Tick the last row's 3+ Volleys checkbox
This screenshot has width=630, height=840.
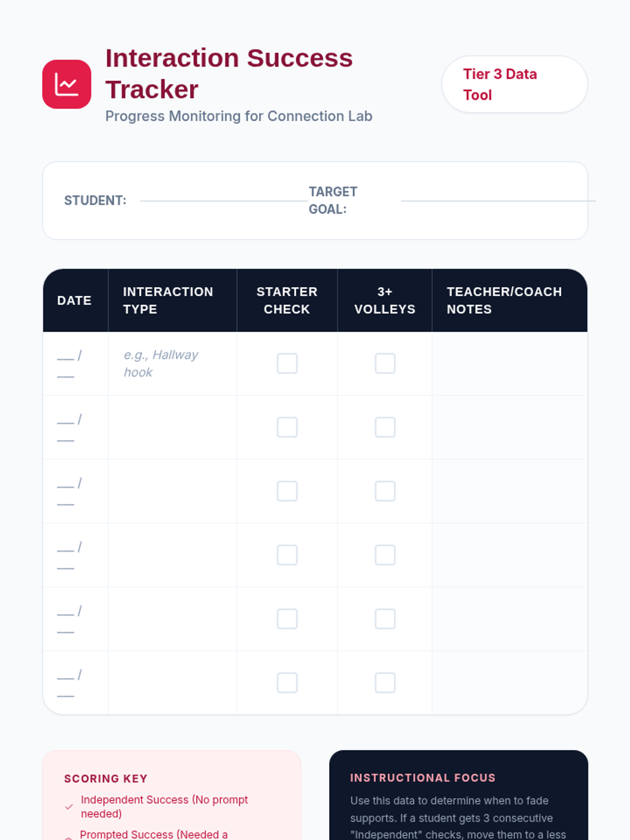[x=385, y=683]
